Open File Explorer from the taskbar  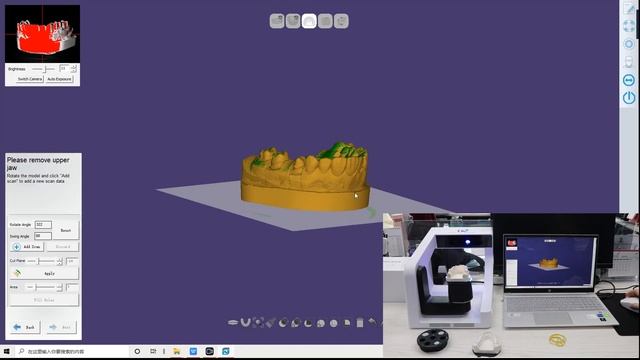[x=177, y=351]
